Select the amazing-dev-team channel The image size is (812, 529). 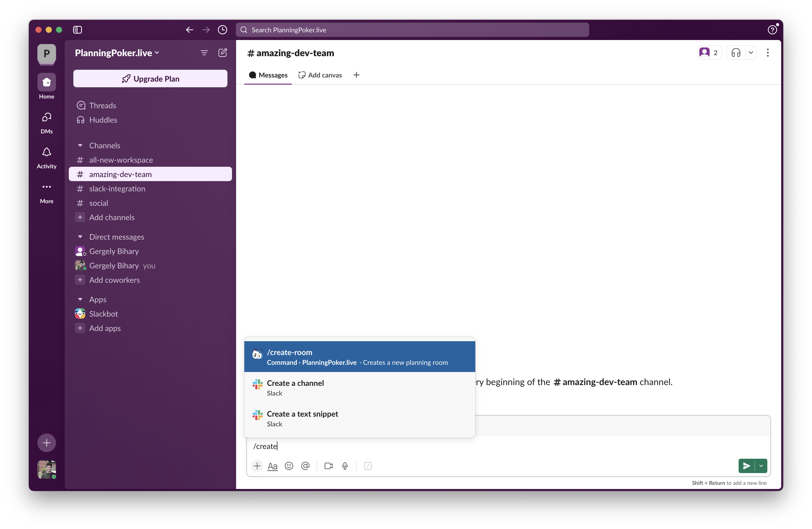tap(150, 174)
